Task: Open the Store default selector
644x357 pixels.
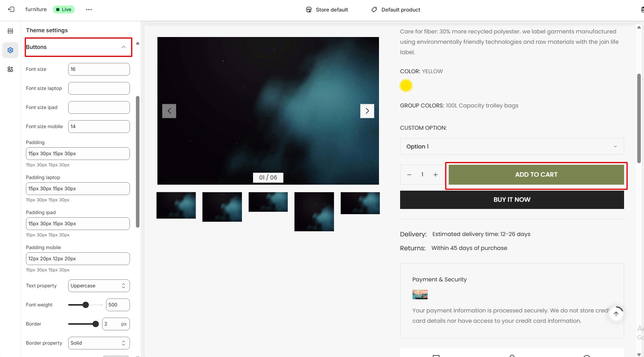Action: [x=327, y=10]
